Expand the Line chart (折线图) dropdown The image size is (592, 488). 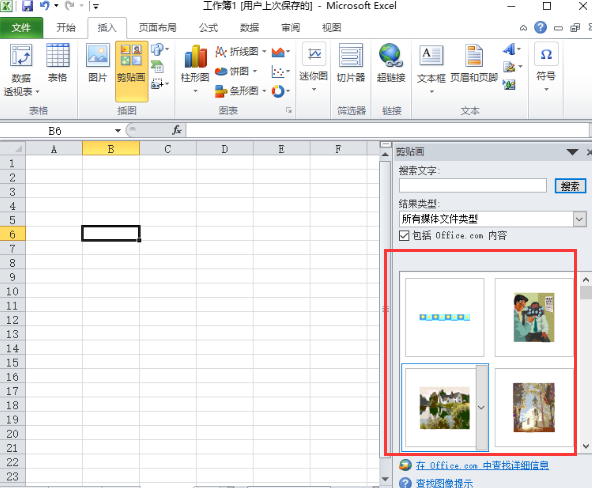(x=264, y=51)
